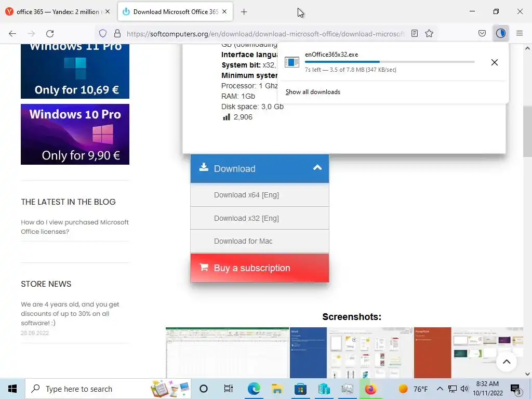
Task: Open the Excel screenshot thumbnail
Action: (228, 353)
